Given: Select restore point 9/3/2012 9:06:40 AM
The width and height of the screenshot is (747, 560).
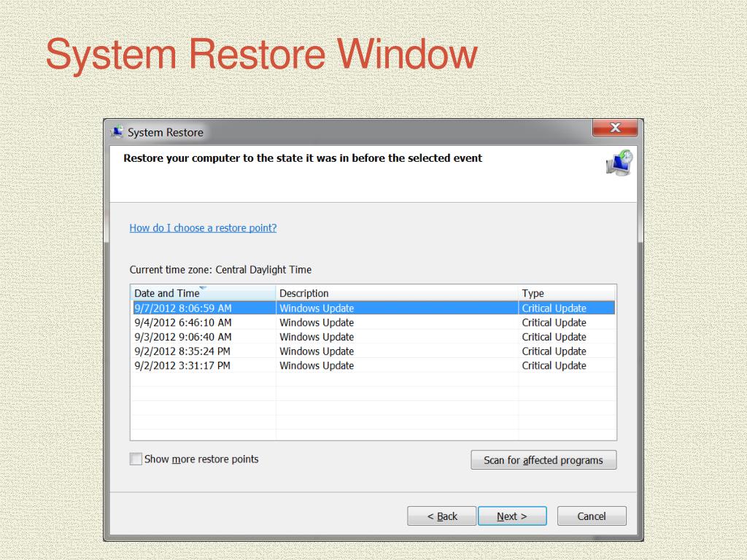Looking at the screenshot, I should pyautogui.click(x=373, y=337).
